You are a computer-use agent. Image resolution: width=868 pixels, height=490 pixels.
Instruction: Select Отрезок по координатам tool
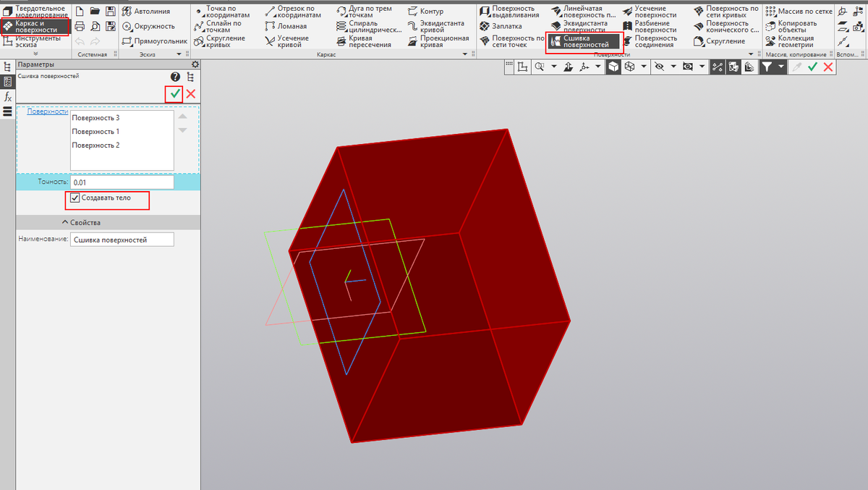pos(292,11)
